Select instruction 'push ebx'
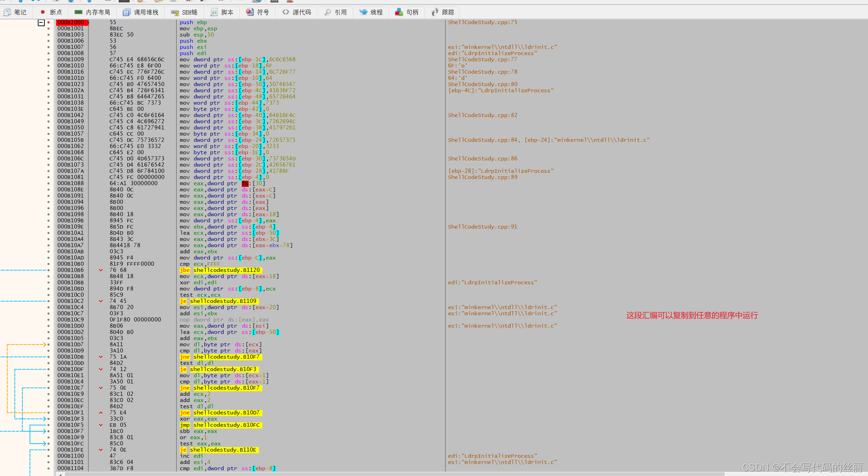Viewport: 868px width, 476px height. [193, 41]
